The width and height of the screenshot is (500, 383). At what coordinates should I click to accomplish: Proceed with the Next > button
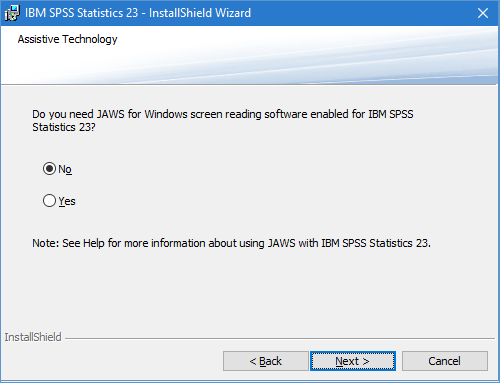point(353,361)
